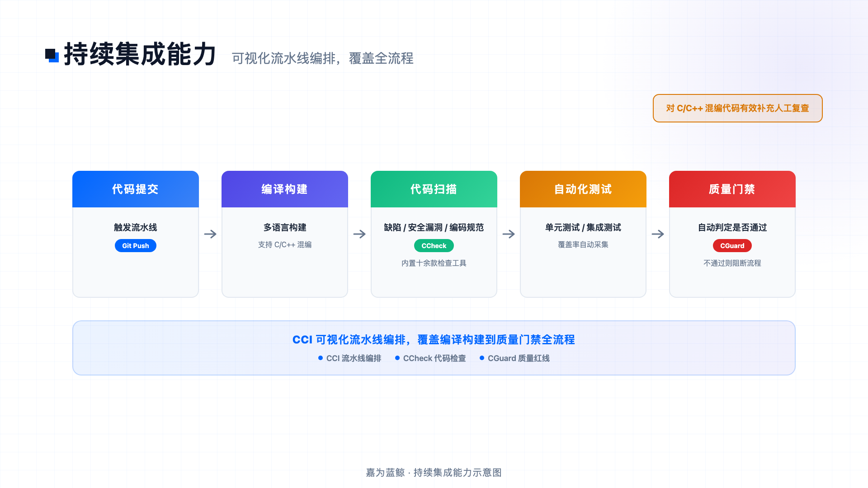The image size is (868, 488).
Task: Select the blue 代码提交 card header
Action: [136, 189]
